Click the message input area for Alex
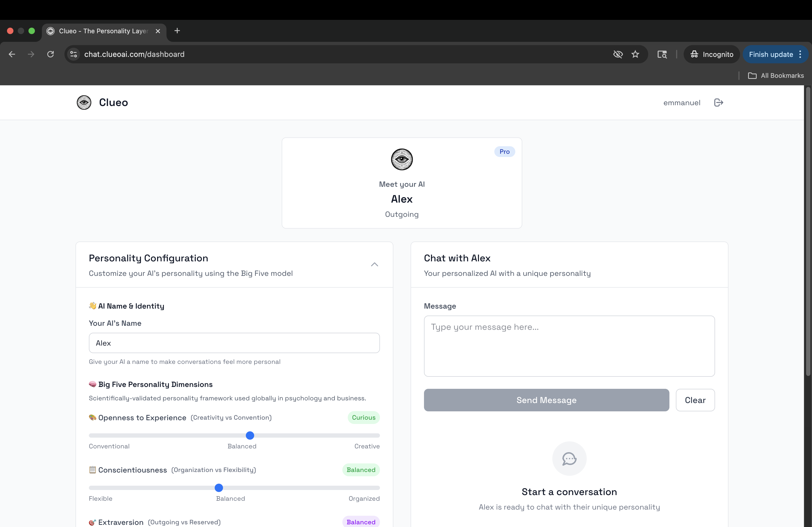The image size is (812, 527). 569,346
